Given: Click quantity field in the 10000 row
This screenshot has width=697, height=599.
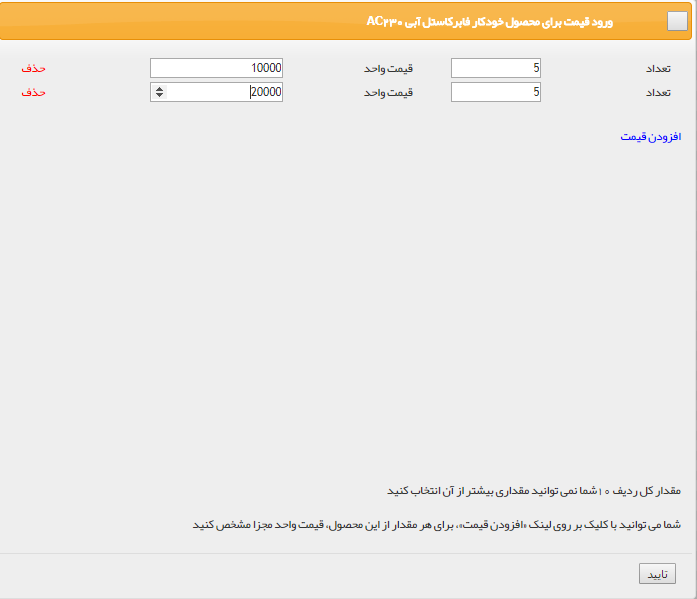Looking at the screenshot, I should click(496, 68).
